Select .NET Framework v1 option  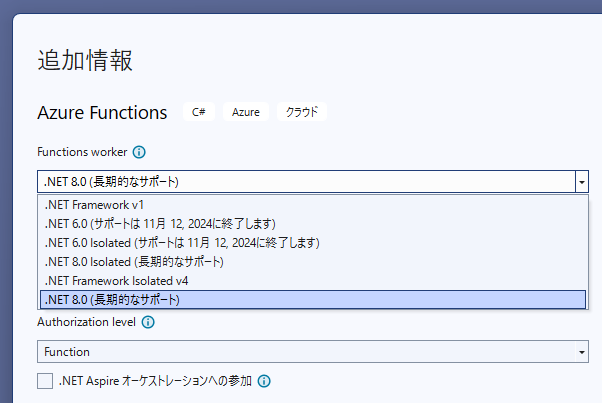(313, 205)
